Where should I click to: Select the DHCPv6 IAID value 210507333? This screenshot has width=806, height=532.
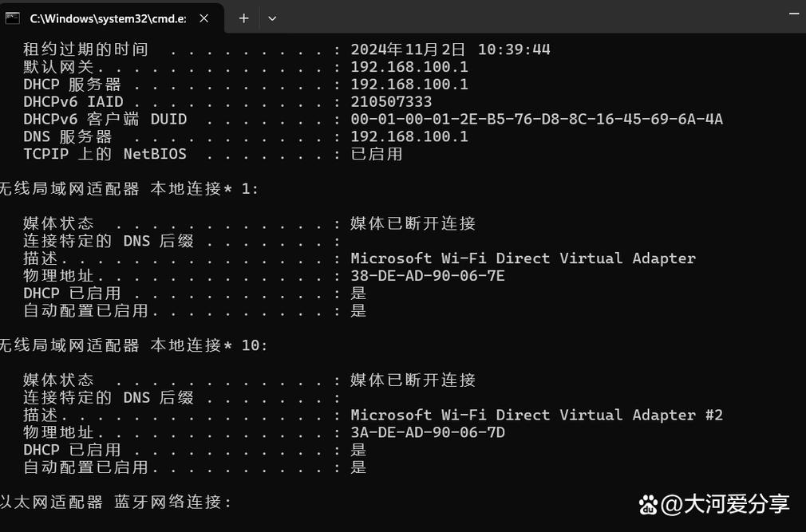(x=390, y=101)
